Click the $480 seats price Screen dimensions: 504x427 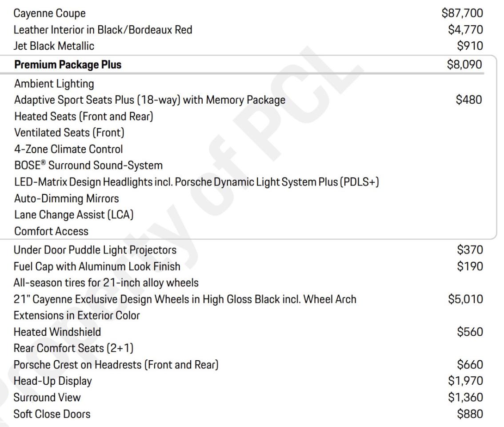coord(469,100)
